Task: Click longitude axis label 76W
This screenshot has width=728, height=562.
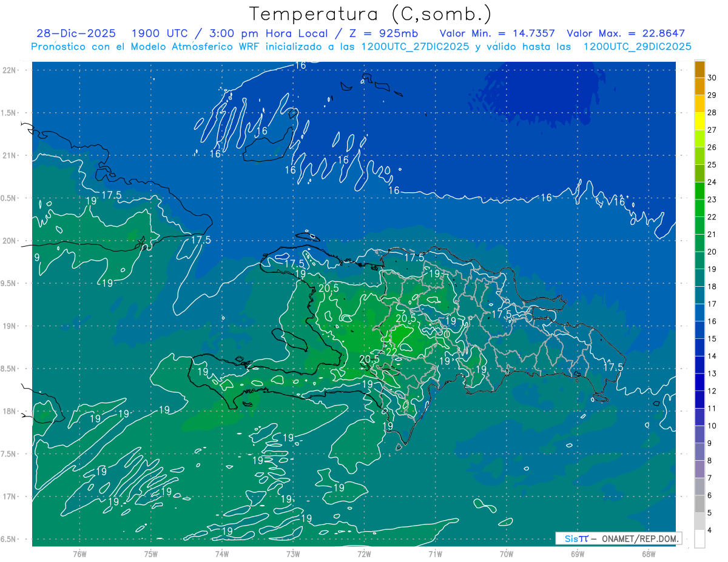Action: (79, 554)
